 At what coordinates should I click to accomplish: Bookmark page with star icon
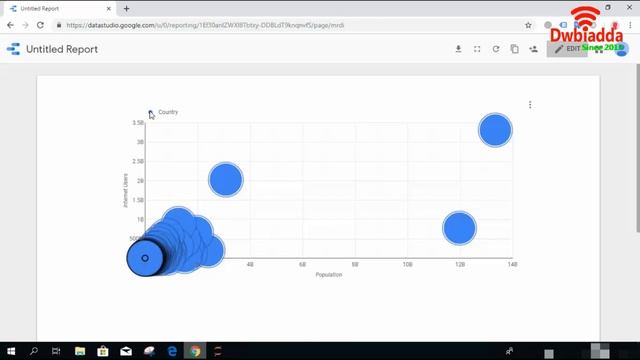[528, 25]
